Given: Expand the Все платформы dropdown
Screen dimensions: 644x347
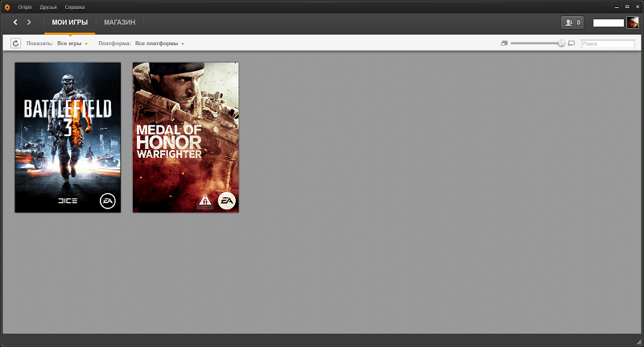Looking at the screenshot, I should coord(159,43).
